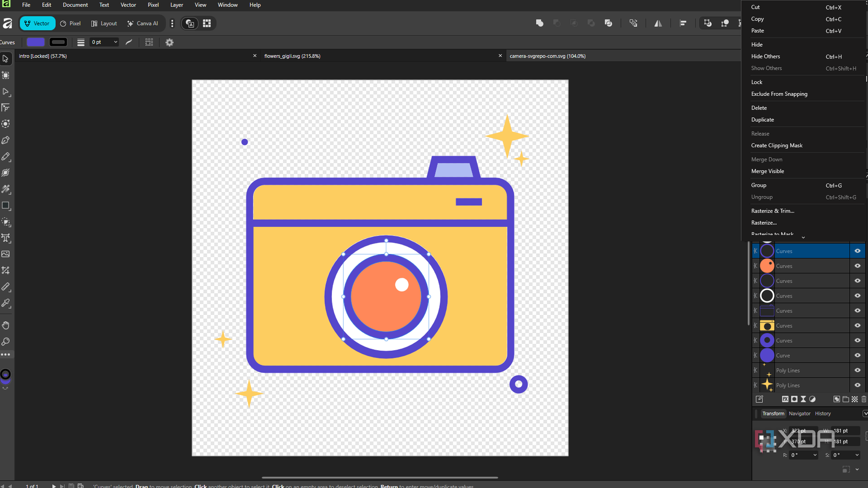Select the Rectangle shape tool
Image resolution: width=868 pixels, height=488 pixels.
[x=6, y=206]
